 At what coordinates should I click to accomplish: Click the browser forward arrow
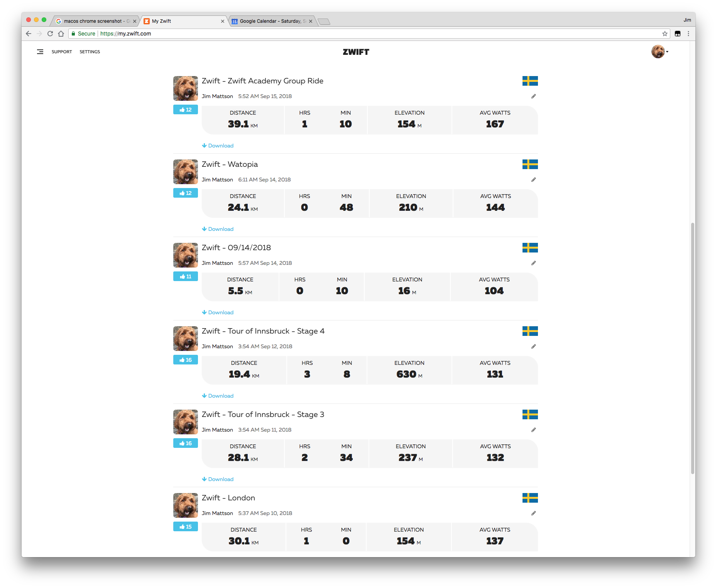39,34
